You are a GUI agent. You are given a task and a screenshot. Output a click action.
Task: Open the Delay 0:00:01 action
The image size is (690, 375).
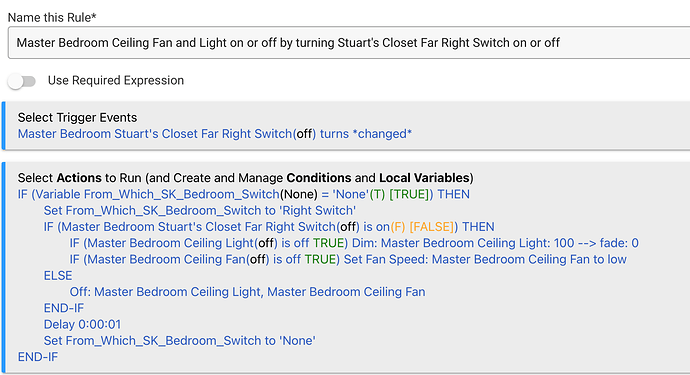[x=82, y=324]
